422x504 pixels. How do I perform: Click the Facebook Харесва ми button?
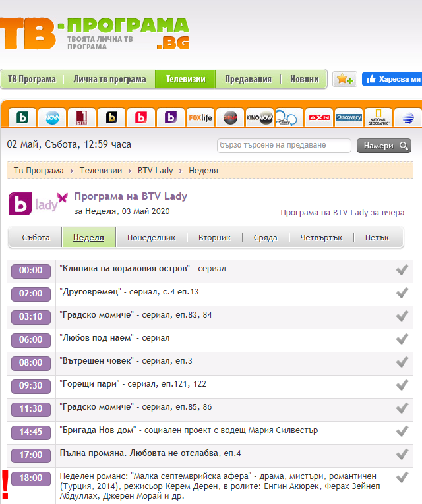pyautogui.click(x=392, y=79)
